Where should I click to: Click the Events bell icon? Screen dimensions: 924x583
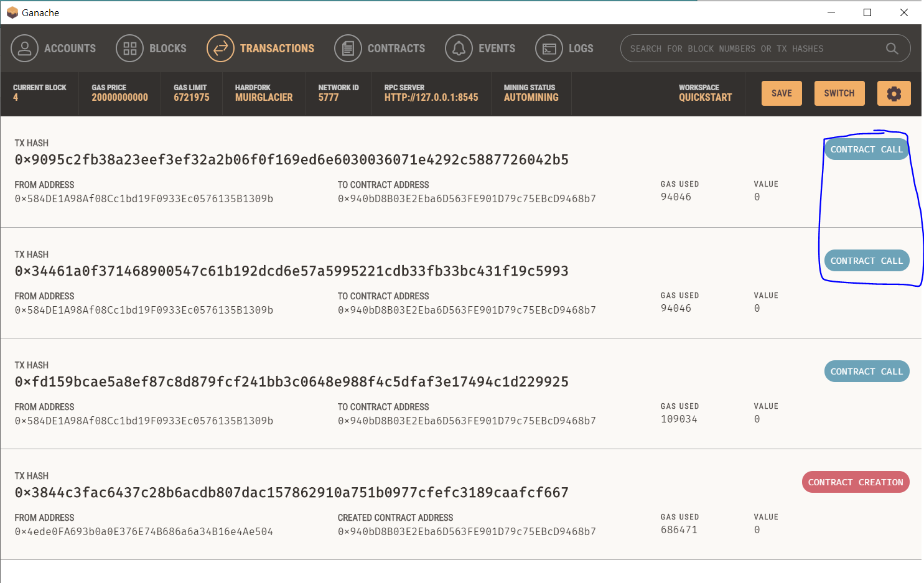click(x=459, y=49)
